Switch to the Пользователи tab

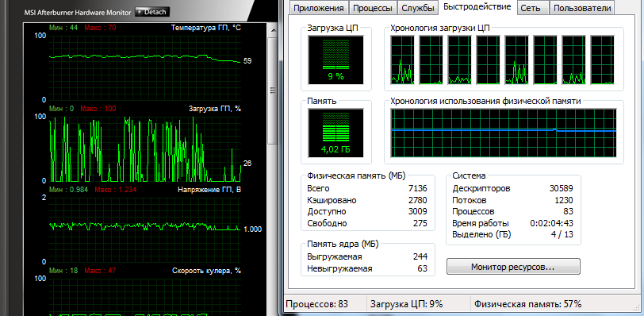tap(582, 8)
